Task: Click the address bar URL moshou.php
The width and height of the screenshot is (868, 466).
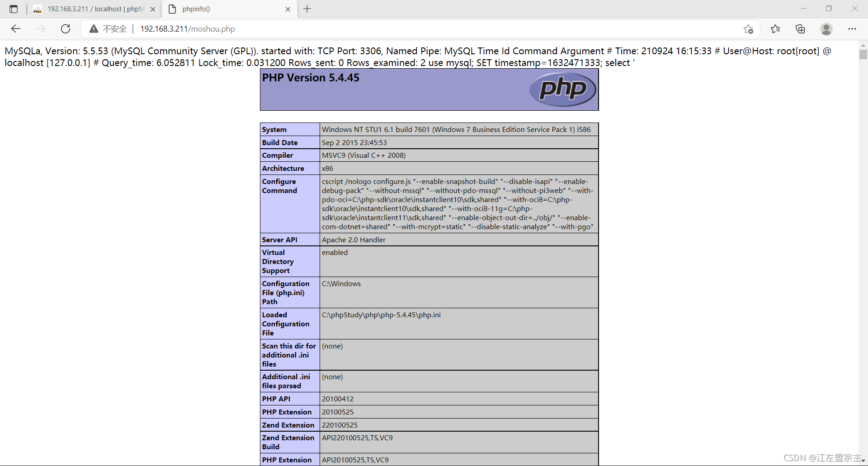Action: tap(188, 29)
